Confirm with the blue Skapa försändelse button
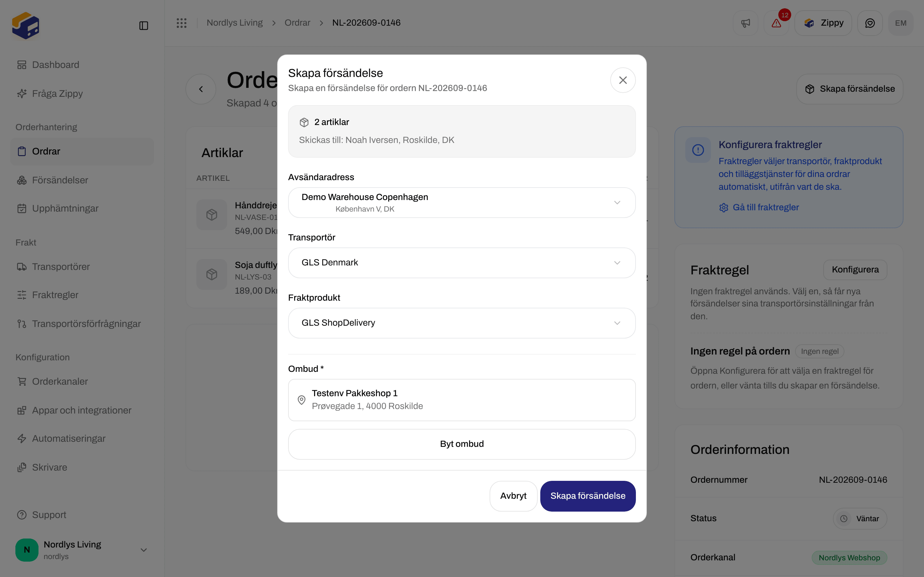Screen dimensions: 924x577 588,496
